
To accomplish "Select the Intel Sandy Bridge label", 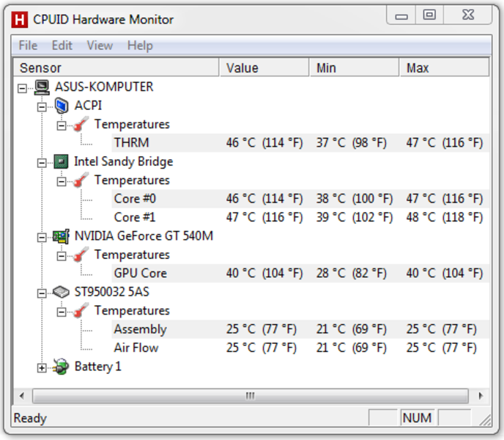I will [x=123, y=161].
